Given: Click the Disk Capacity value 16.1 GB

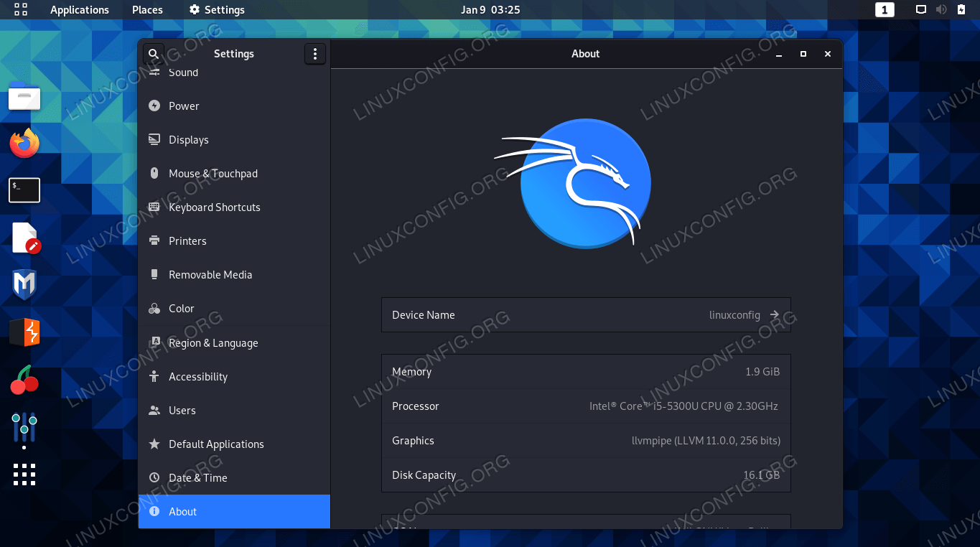Looking at the screenshot, I should coord(761,475).
